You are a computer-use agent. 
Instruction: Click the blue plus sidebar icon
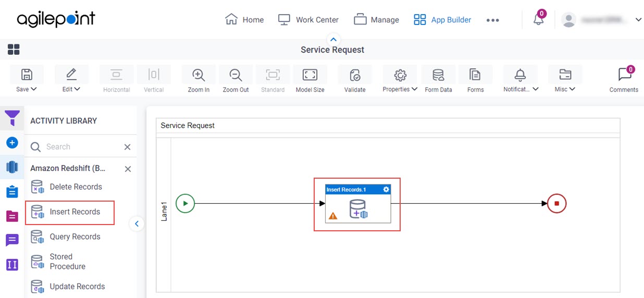click(12, 143)
